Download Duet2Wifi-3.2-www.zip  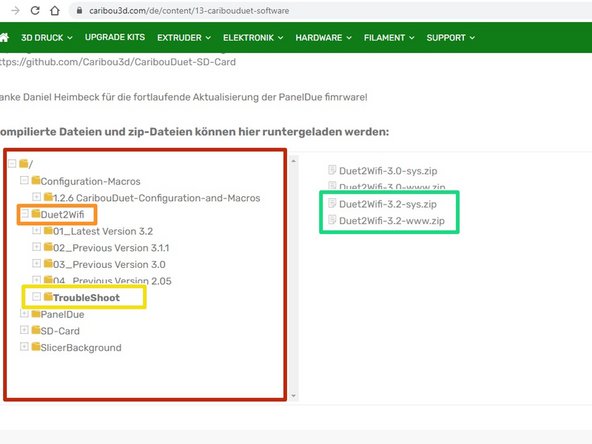(x=392, y=220)
